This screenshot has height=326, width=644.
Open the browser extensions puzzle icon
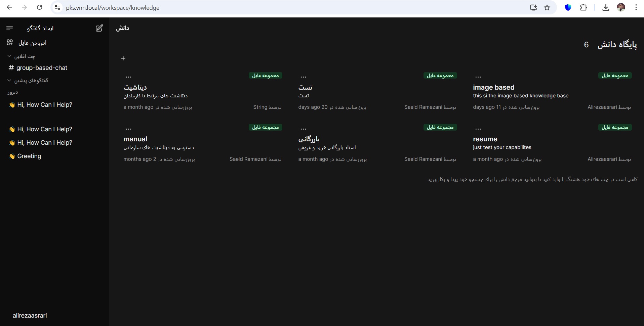coord(583,7)
